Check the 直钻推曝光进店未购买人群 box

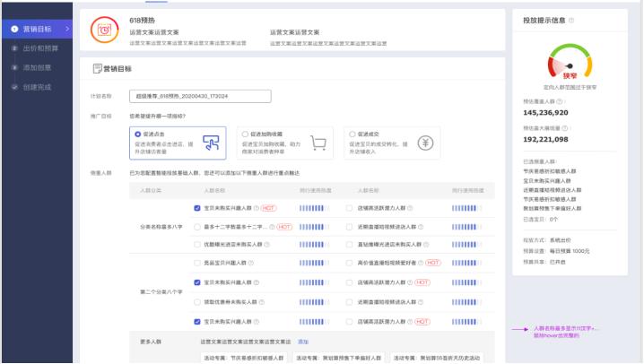click(x=349, y=245)
